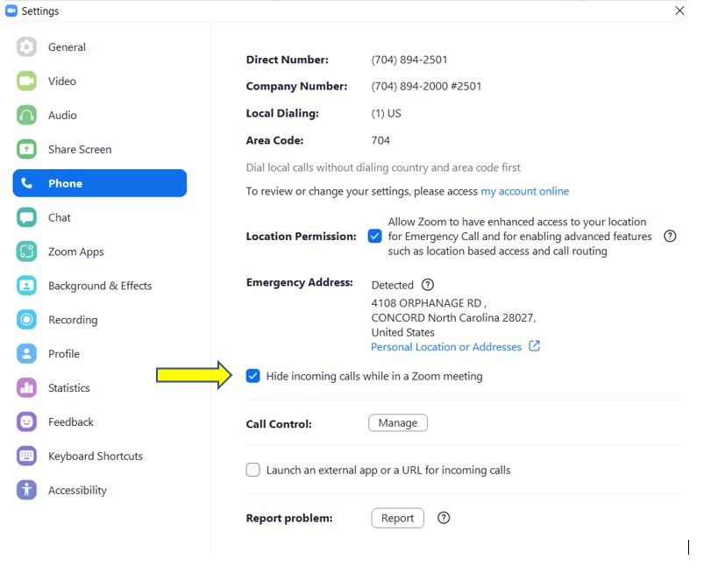Click the Recording circle icon
Screen dimensions: 711x588
pyautogui.click(x=26, y=320)
